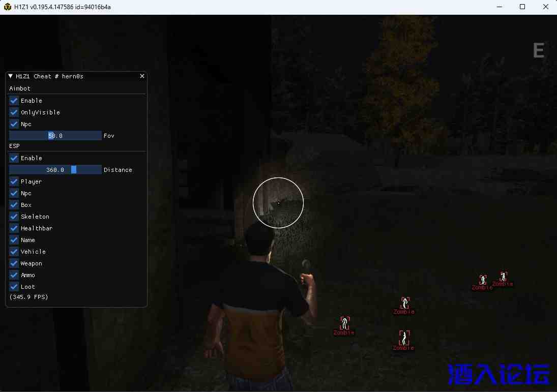The image size is (557, 392).
Task: Maximize the H1Z1 window
Action: point(522,7)
